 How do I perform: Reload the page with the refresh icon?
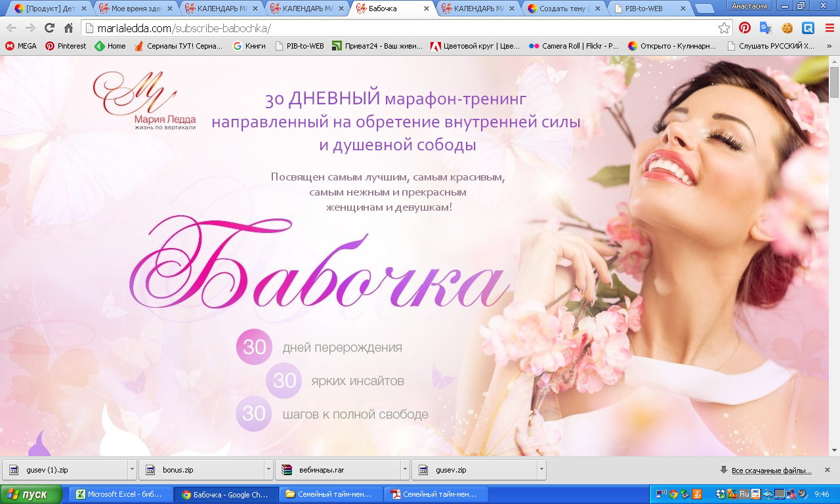coord(49,28)
